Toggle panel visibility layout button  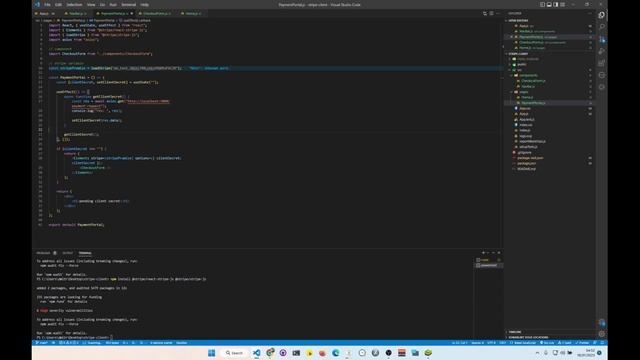[549, 4]
